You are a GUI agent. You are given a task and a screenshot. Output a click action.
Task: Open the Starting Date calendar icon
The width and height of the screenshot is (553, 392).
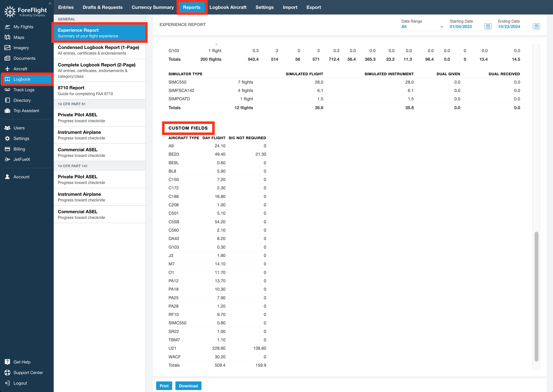click(x=488, y=26)
